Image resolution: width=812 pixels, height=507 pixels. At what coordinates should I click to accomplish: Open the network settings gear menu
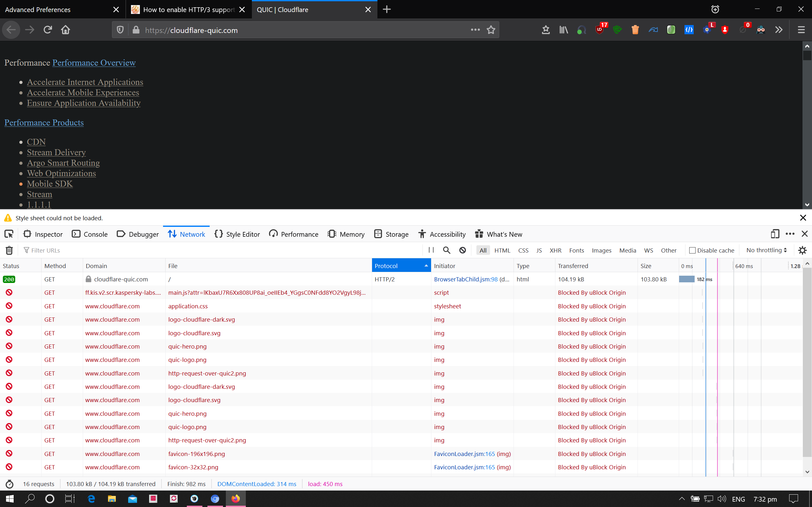802,250
